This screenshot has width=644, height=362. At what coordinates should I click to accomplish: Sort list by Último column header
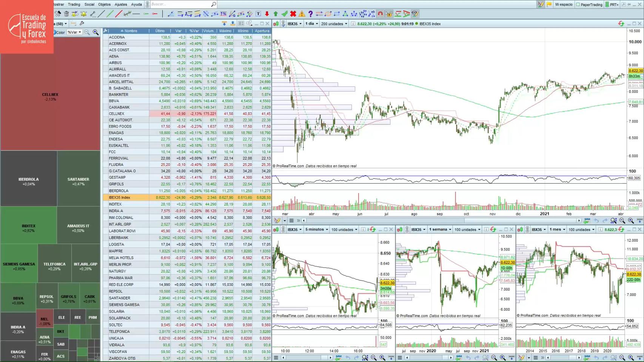click(160, 31)
